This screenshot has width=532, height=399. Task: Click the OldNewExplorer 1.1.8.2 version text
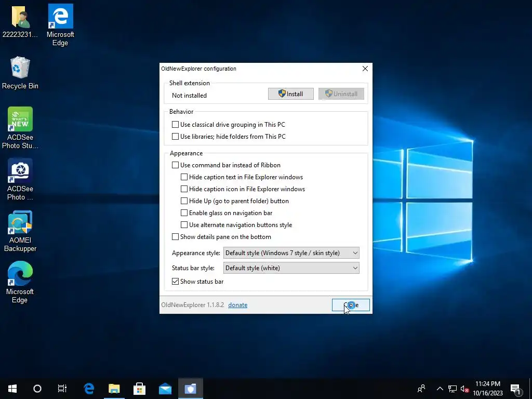(192, 304)
